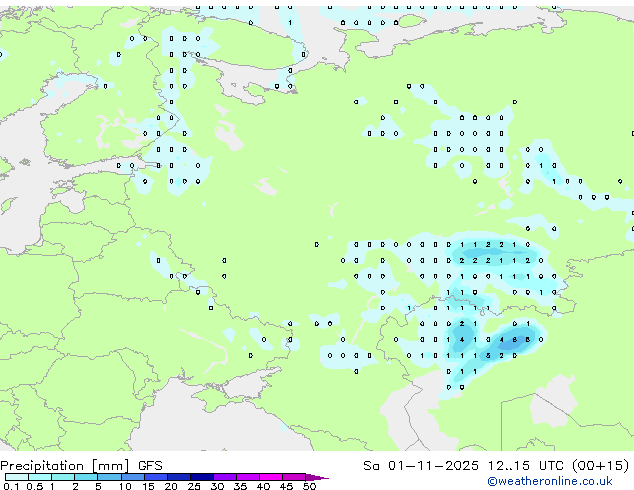This screenshot has height=490, width=634.
Task: Click the legend scale label 25
Action: pos(194,486)
